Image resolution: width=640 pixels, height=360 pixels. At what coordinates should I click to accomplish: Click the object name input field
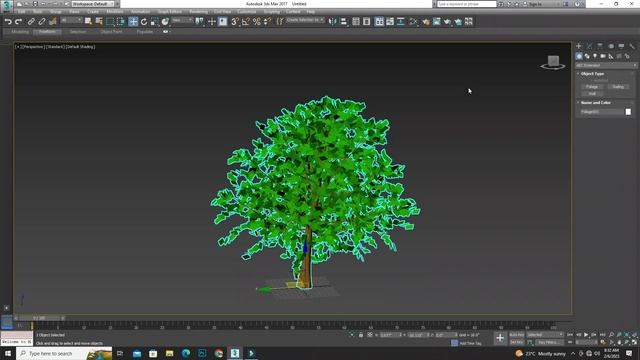pos(602,111)
